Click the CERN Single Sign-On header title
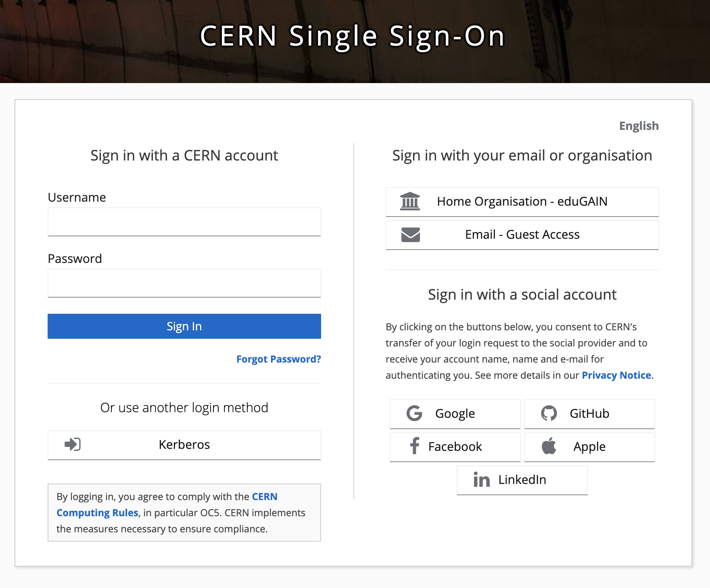710x588 pixels. [x=352, y=36]
